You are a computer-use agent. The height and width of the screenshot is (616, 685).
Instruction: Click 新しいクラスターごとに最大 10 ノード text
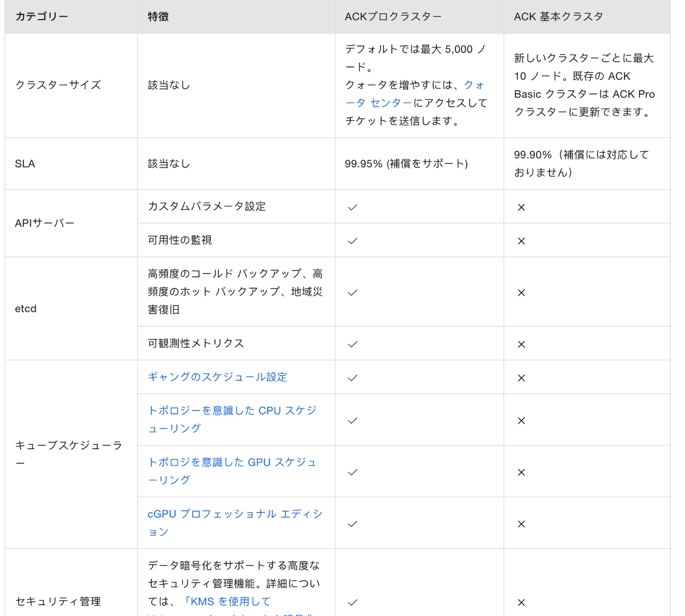pyautogui.click(x=584, y=67)
